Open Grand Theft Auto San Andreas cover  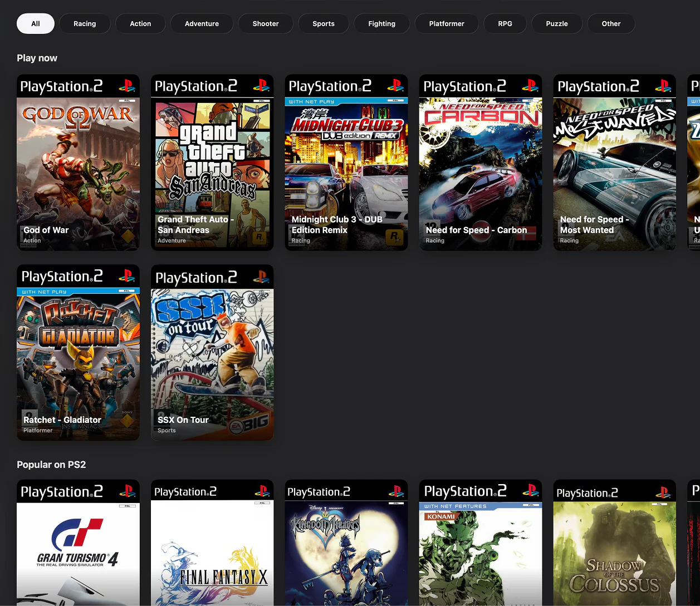(212, 162)
